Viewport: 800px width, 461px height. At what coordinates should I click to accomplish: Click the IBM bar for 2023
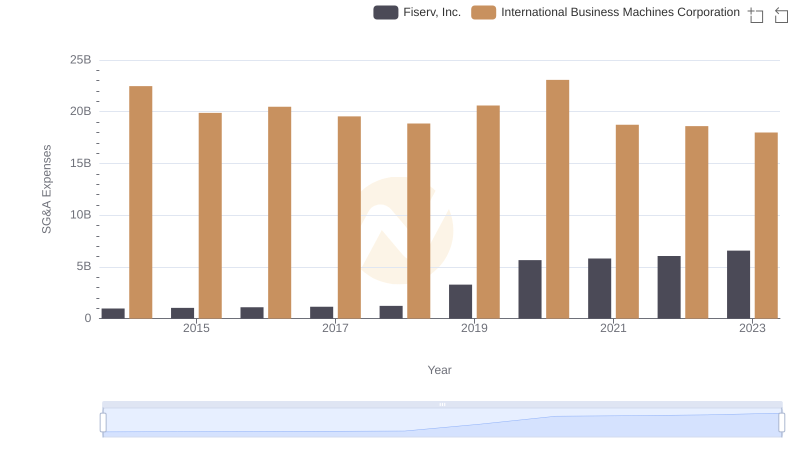[x=766, y=225]
